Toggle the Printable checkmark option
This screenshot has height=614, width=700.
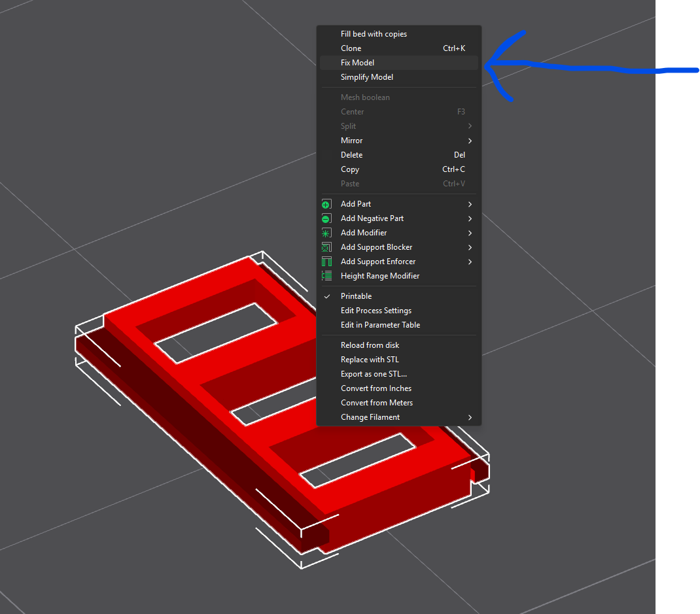coord(356,296)
